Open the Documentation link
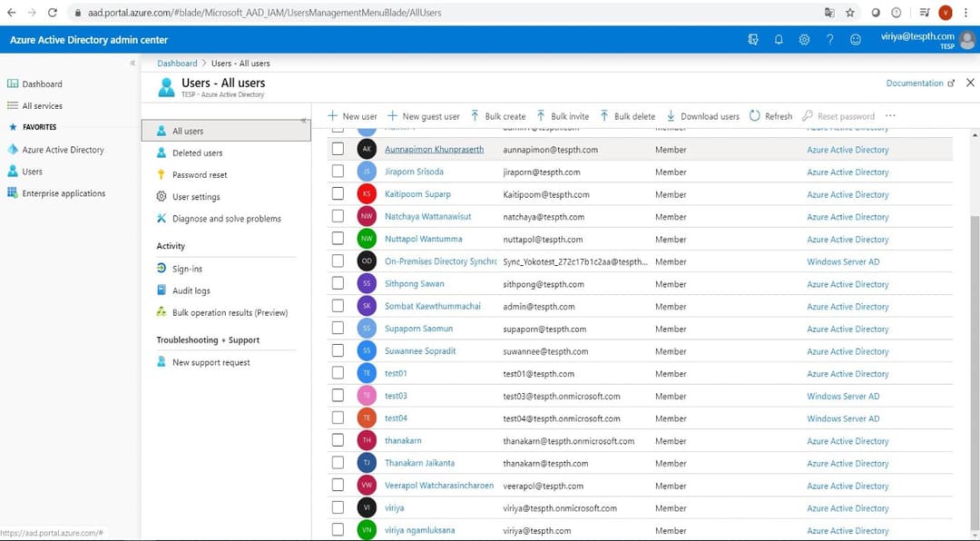Screen dimensions: 980x541 (x=920, y=83)
